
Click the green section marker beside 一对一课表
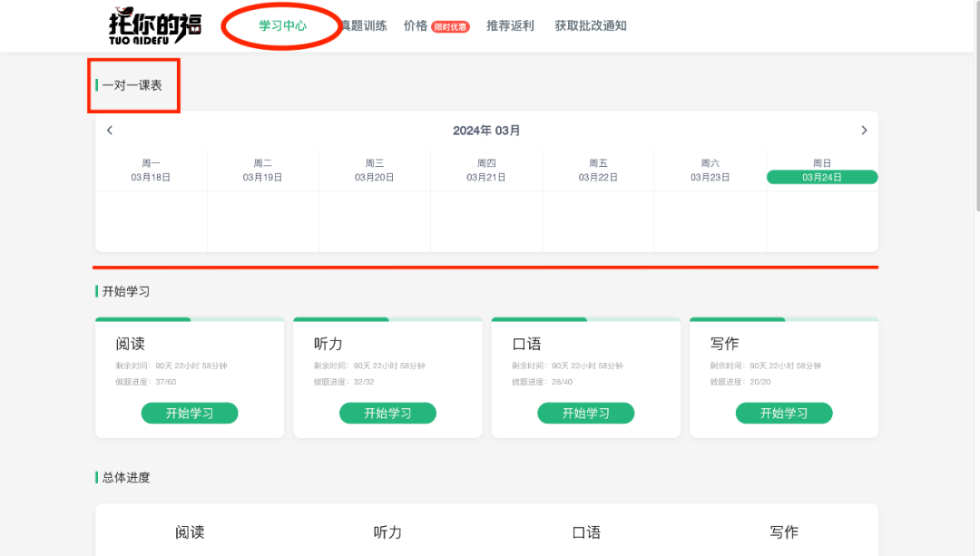pyautogui.click(x=98, y=84)
